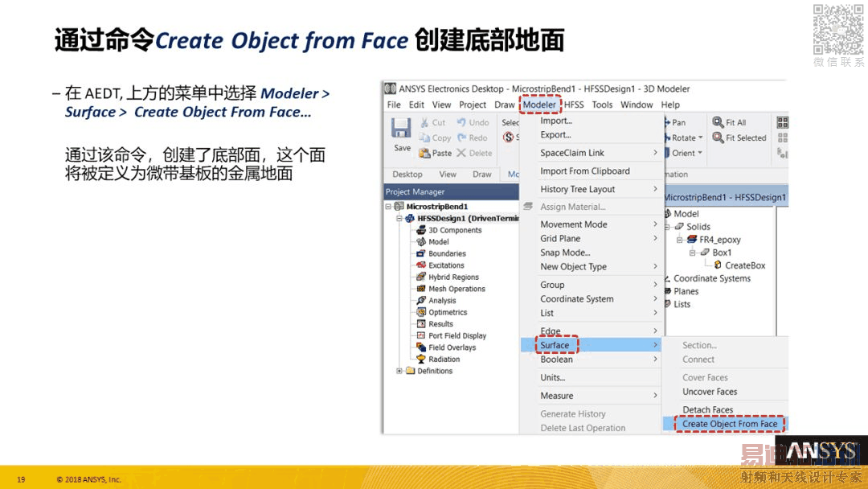This screenshot has height=489, width=868.
Task: Collapse the FR4_epoxy node in history tree
Action: coord(680,240)
